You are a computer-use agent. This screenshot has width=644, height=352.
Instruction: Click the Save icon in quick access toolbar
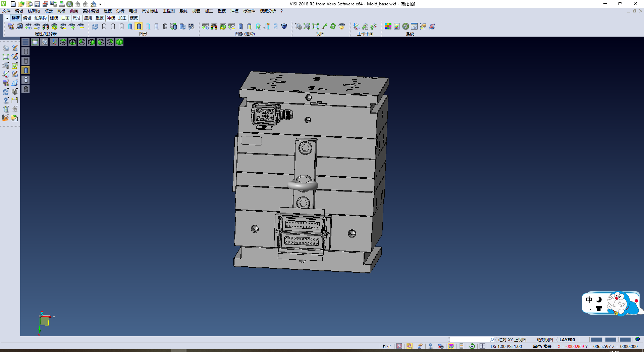[x=37, y=4]
